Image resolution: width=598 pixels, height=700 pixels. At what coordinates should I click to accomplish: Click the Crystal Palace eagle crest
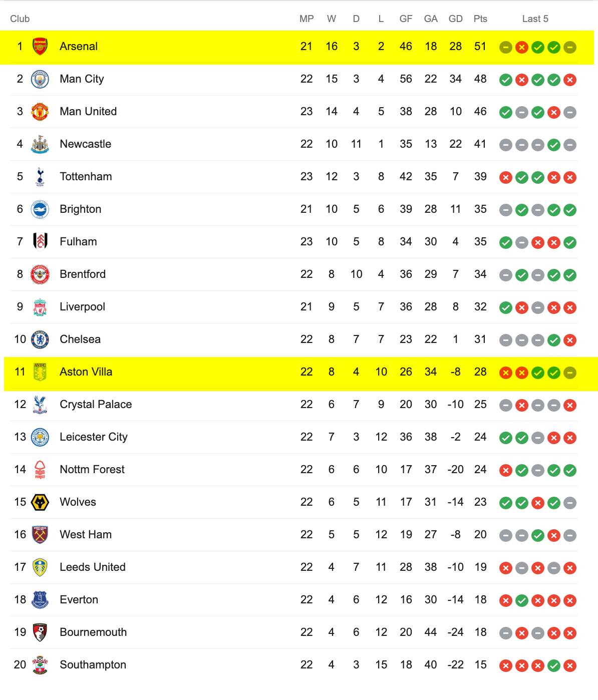pos(40,405)
